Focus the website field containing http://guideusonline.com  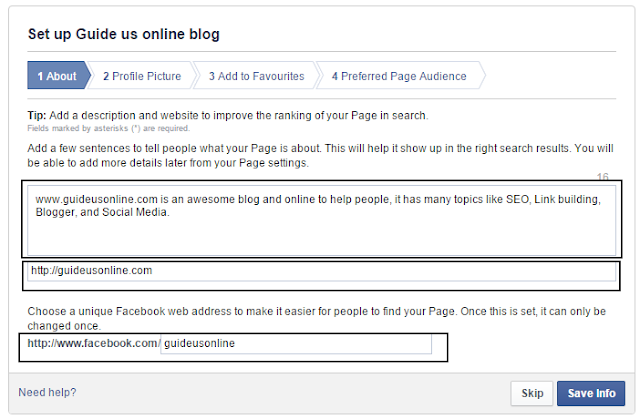(x=320, y=271)
